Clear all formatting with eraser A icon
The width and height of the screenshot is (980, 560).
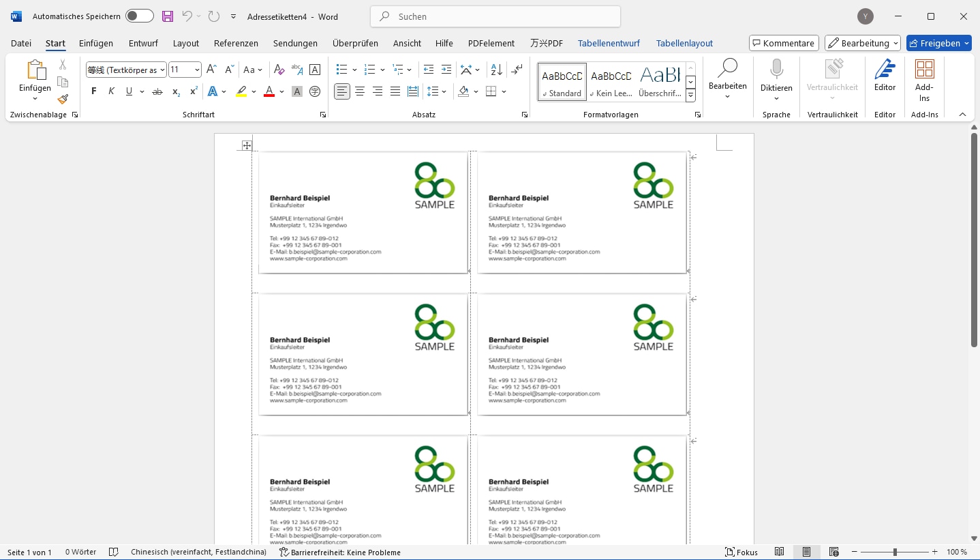pyautogui.click(x=279, y=70)
